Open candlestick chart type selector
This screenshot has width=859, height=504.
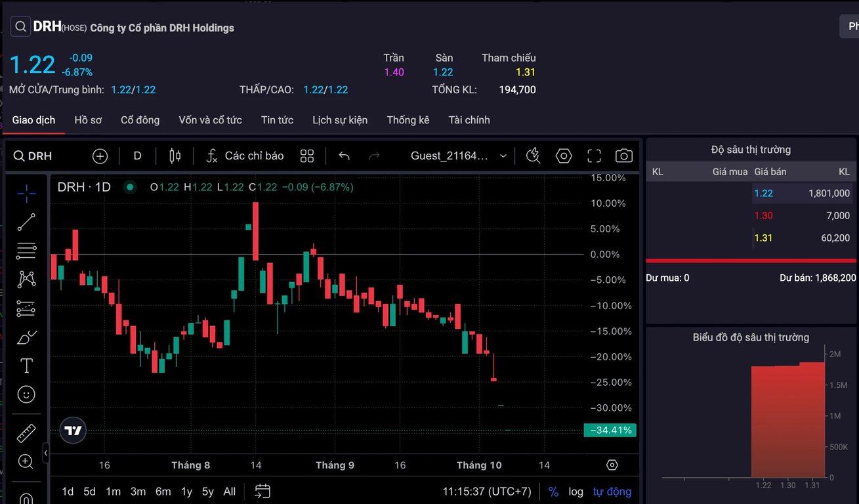(x=175, y=156)
